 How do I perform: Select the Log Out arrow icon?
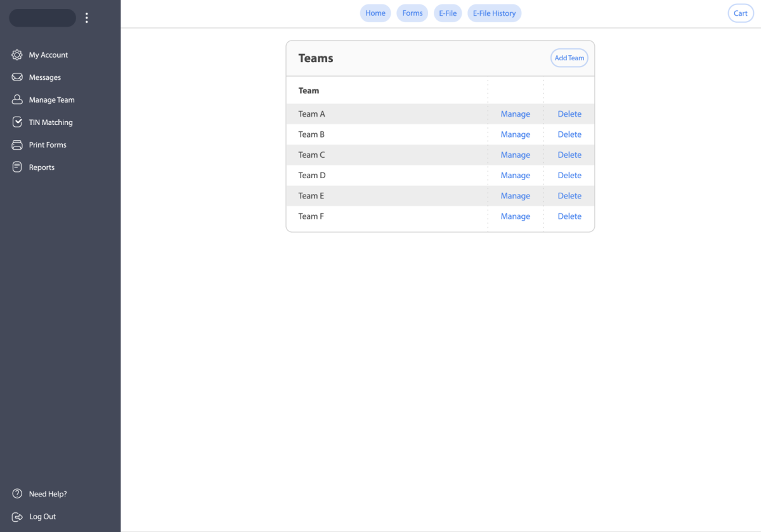(x=17, y=516)
